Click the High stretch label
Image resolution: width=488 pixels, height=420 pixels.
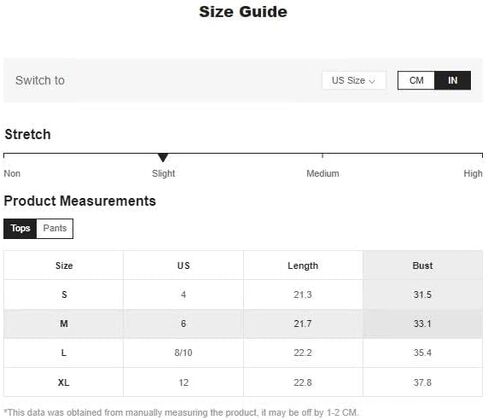tap(473, 173)
